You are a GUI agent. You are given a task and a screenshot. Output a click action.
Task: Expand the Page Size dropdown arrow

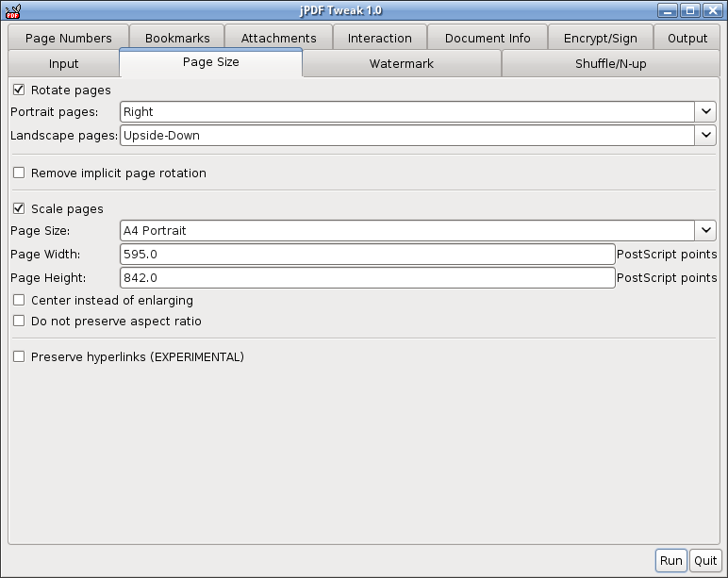click(705, 230)
